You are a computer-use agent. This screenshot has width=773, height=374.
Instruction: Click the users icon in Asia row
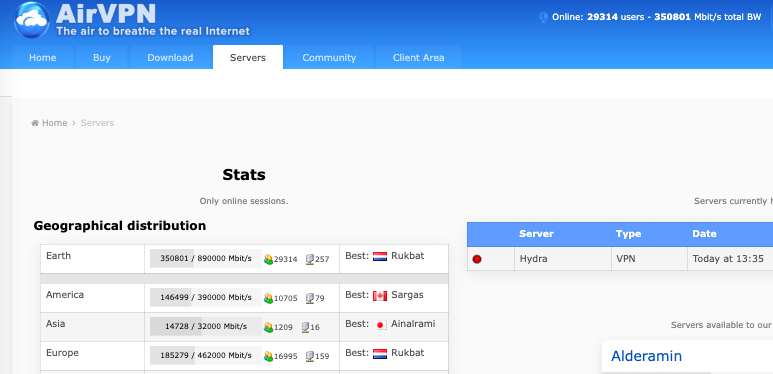(268, 327)
